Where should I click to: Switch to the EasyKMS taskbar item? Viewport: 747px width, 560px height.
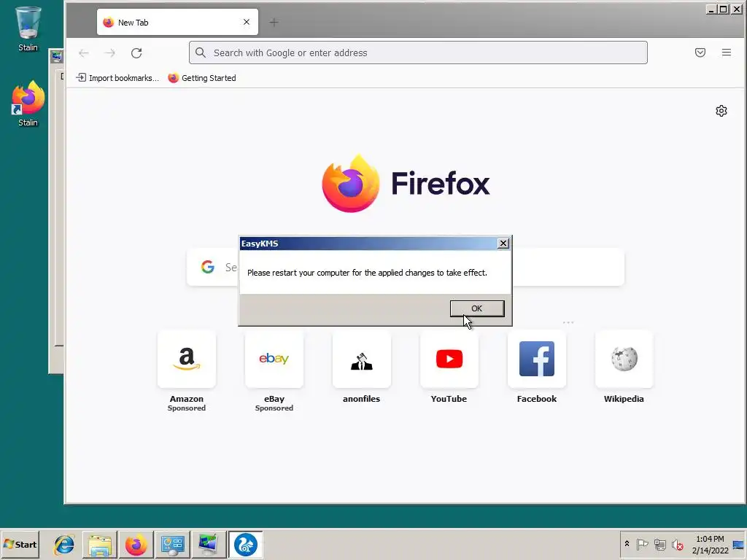coord(245,544)
